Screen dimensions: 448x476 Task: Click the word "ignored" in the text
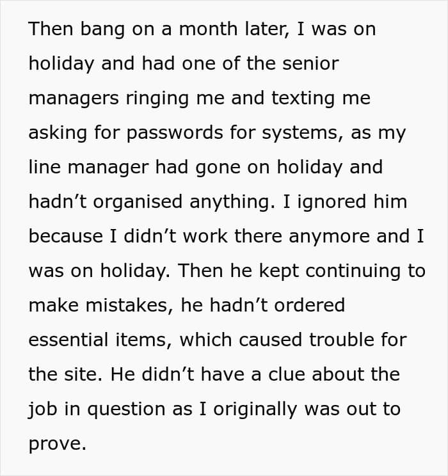[316, 202]
